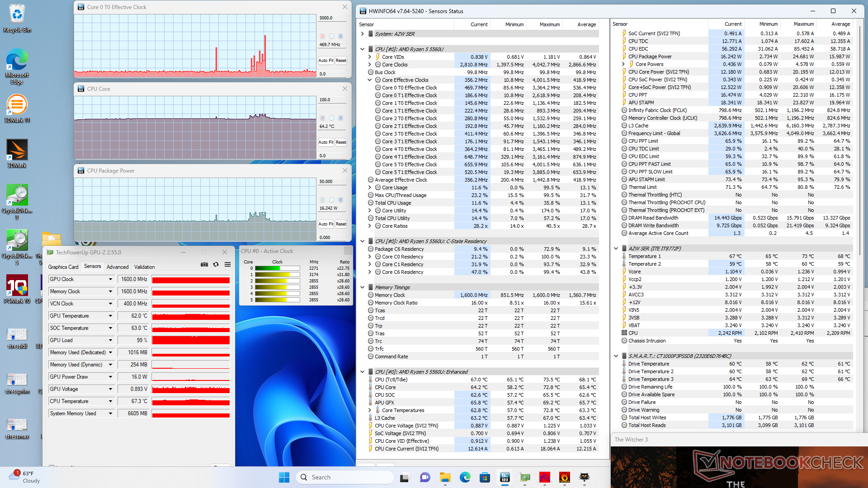Open the GPU Clock sensor dropdown in GPU-Z
The width and height of the screenshot is (868, 488).
point(110,279)
